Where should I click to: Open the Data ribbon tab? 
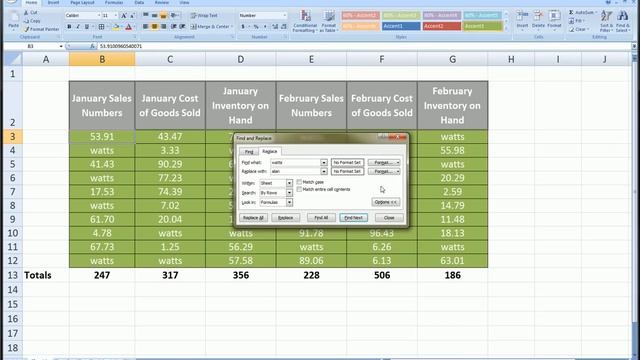point(139,2)
